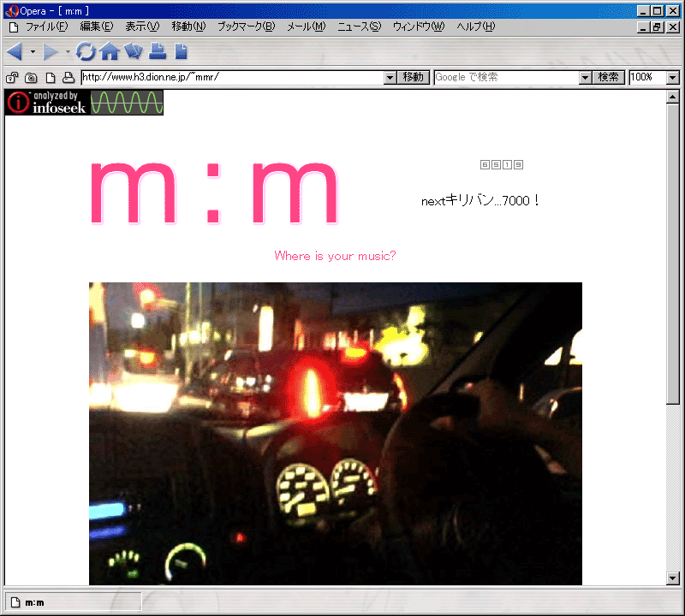This screenshot has height=616, width=685.
Task: Open the 編集(E) menu
Action: point(97,27)
